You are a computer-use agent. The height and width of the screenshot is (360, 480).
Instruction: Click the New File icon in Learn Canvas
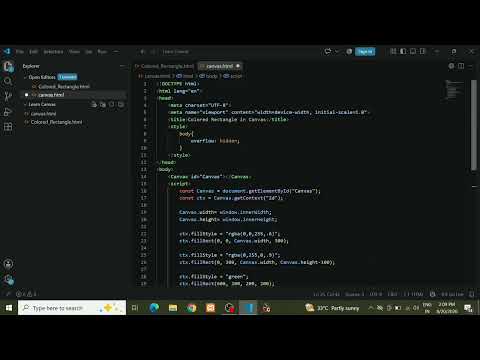click(94, 105)
